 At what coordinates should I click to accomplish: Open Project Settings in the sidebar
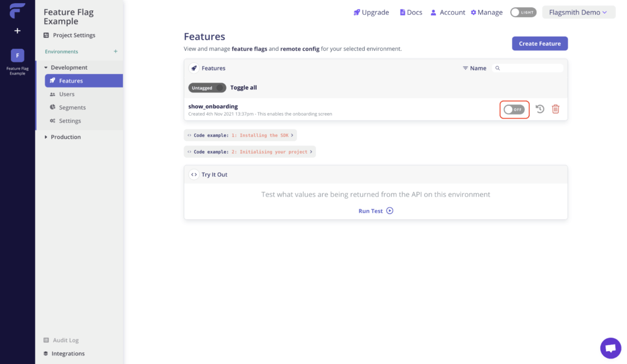pos(70,35)
